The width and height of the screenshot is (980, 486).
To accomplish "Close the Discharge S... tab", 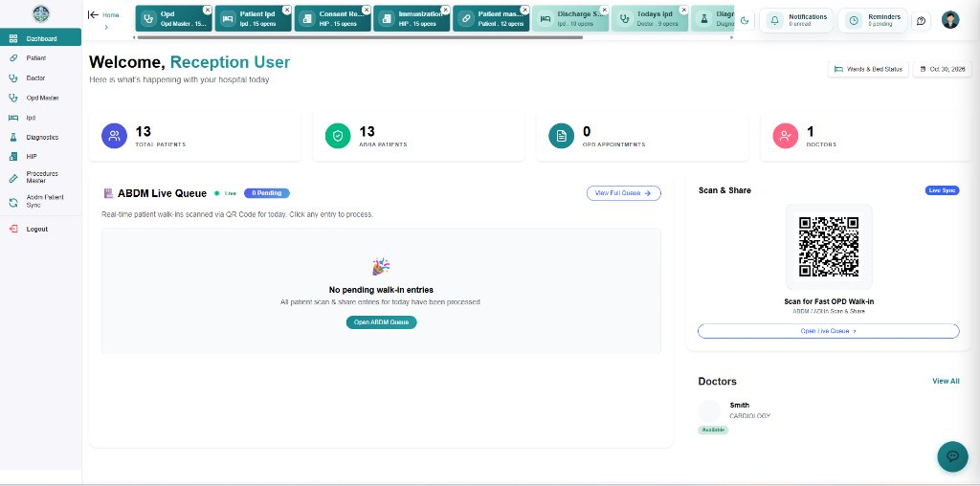I will coord(605,10).
